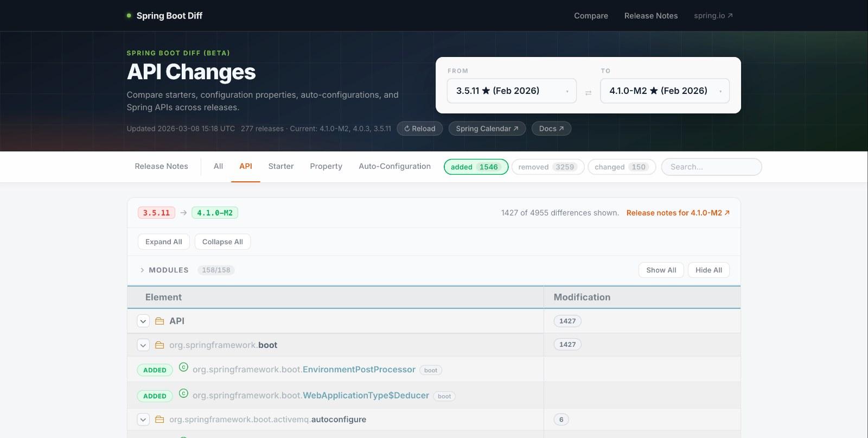Click the swap versions arrows icon
This screenshot has height=438, width=868.
pos(588,93)
